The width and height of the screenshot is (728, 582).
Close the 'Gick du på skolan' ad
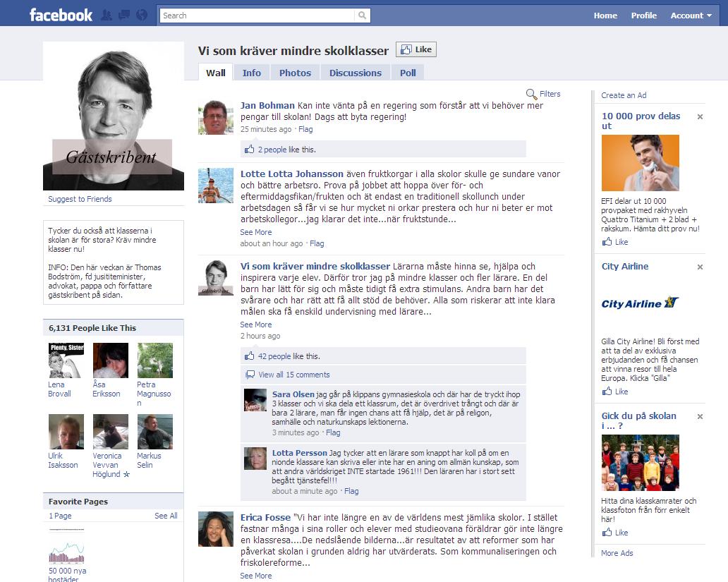[x=700, y=417]
